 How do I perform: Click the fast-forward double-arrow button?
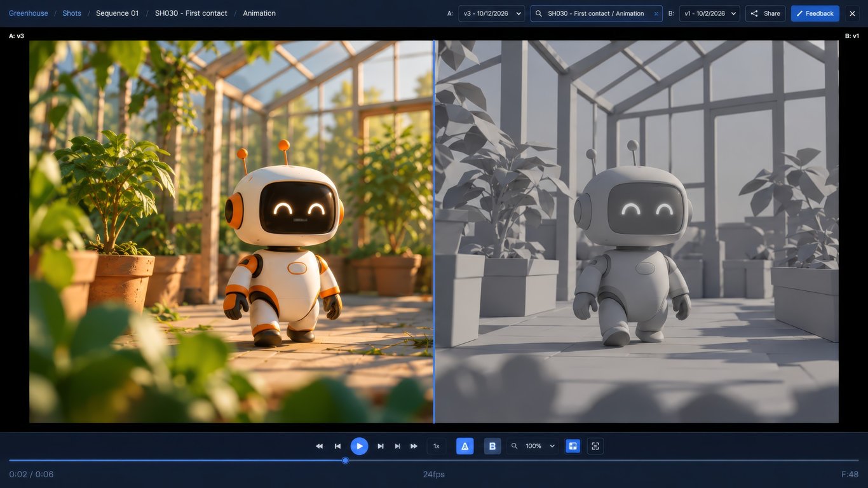point(414,446)
